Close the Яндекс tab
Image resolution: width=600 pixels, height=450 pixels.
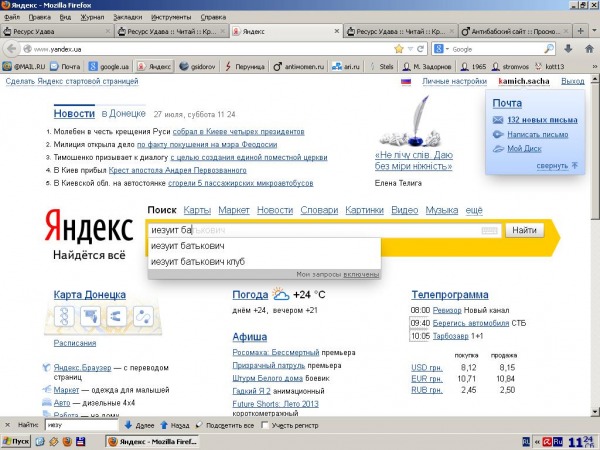[336, 31]
